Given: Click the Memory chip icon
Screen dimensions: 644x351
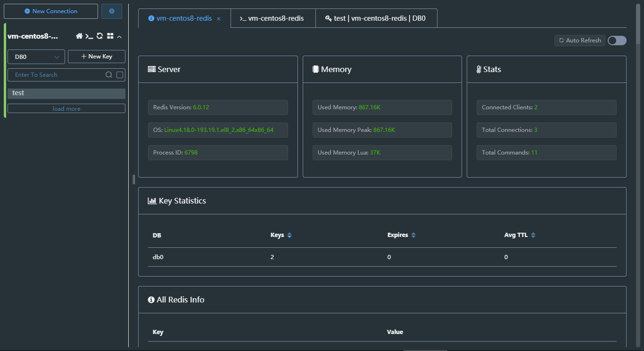Looking at the screenshot, I should (x=315, y=69).
